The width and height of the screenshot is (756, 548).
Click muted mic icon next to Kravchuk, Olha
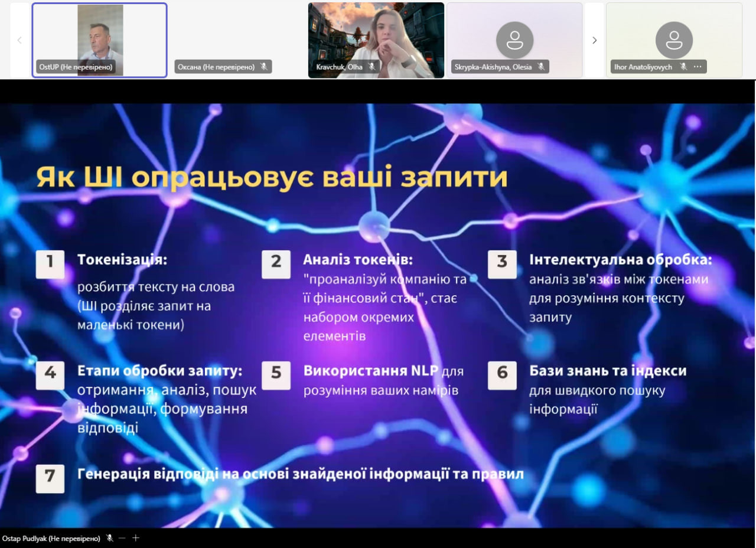(x=372, y=67)
